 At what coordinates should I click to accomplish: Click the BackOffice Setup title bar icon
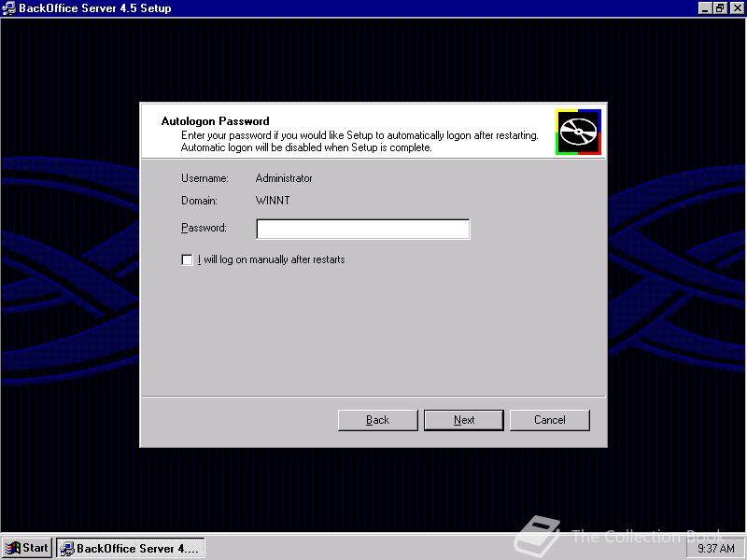(9, 8)
